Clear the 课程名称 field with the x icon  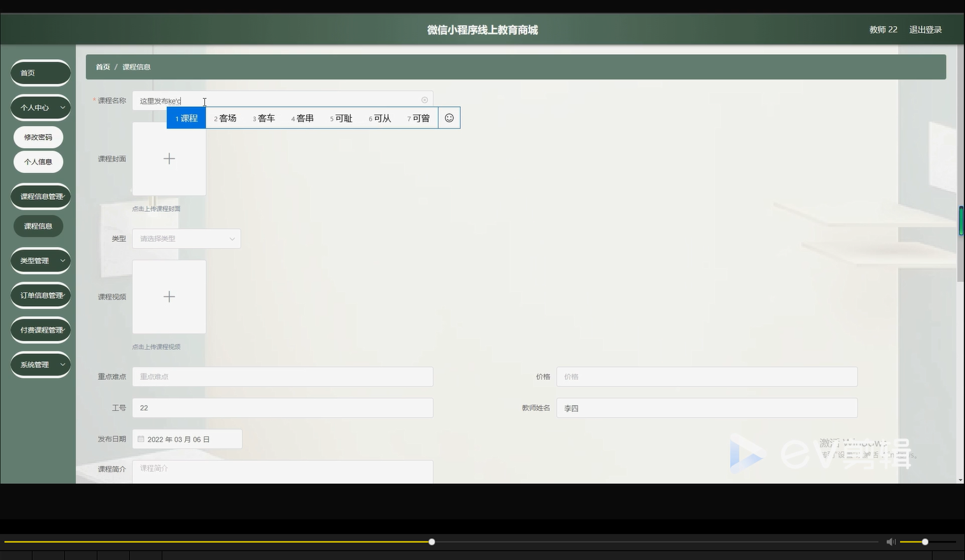(425, 100)
